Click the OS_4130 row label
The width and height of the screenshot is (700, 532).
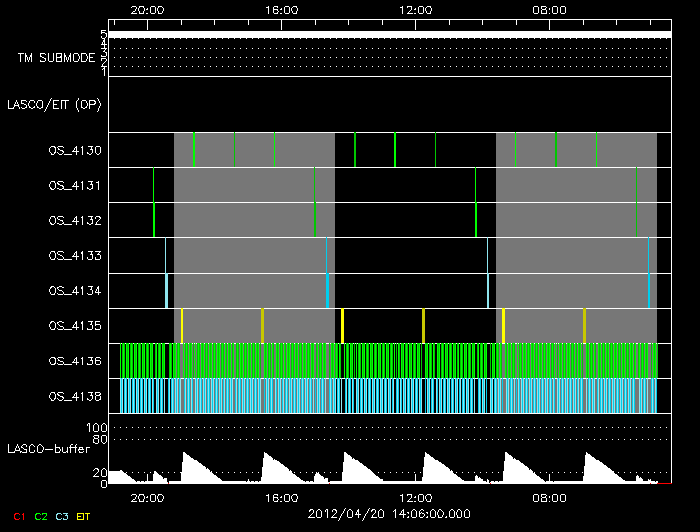coord(75,150)
